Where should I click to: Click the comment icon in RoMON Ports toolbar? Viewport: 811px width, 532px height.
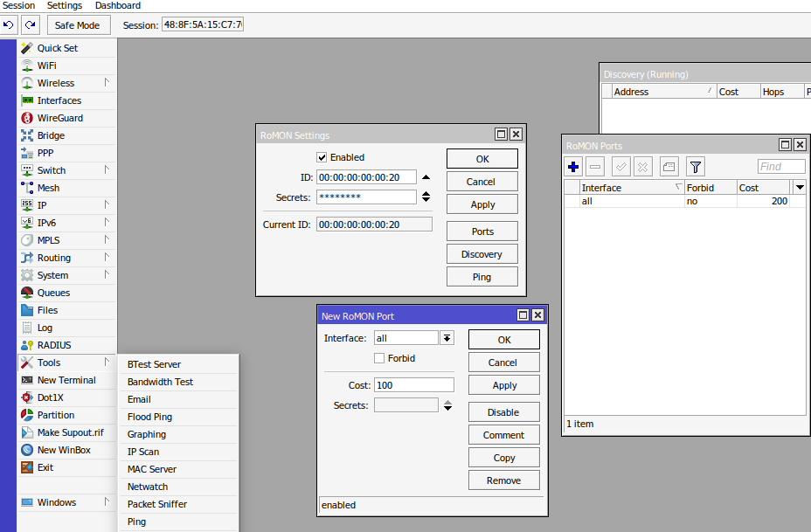pos(669,166)
